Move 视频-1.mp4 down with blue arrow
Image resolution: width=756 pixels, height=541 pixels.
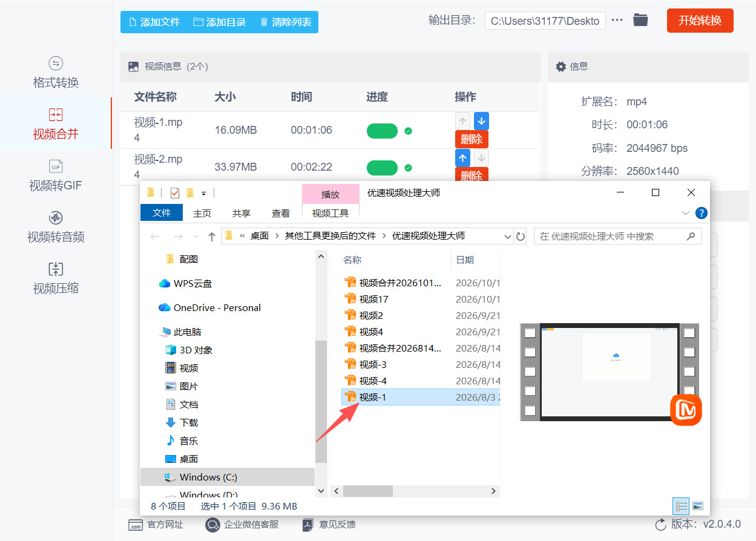[x=481, y=120]
